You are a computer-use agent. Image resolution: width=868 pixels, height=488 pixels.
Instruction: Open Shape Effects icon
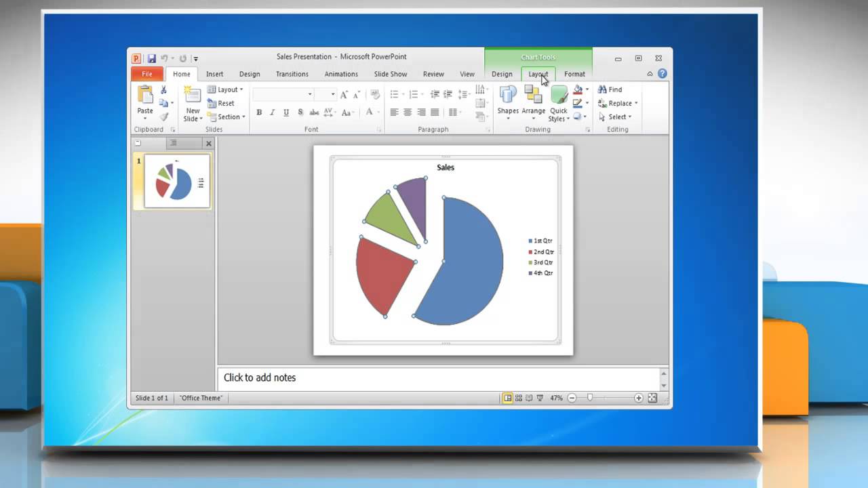(577, 117)
